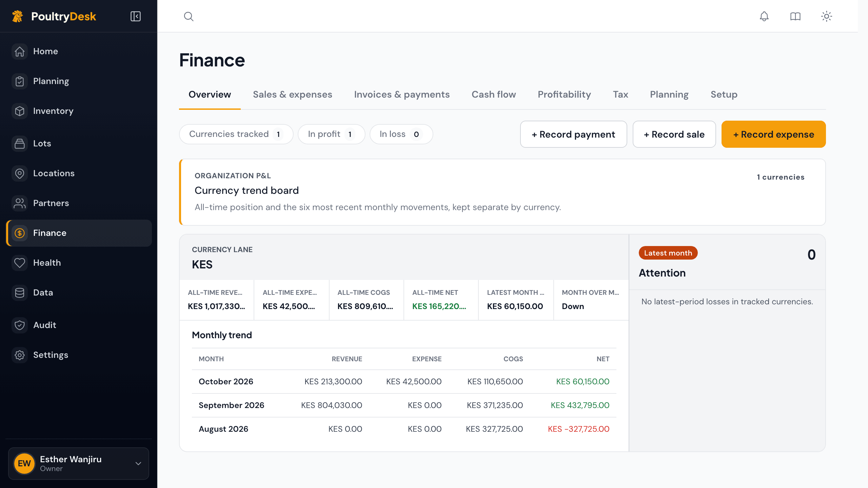868x488 pixels.
Task: Open Inventory sidebar label
Action: pos(53,111)
